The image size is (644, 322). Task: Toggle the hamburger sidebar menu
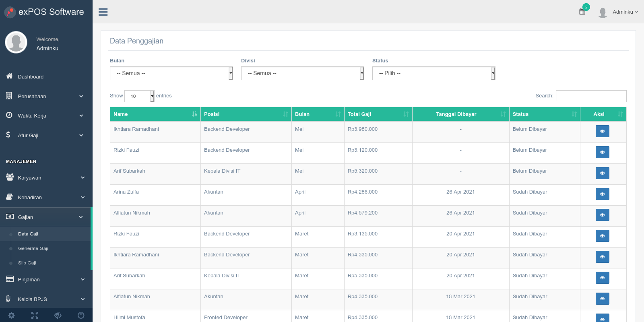tap(103, 12)
